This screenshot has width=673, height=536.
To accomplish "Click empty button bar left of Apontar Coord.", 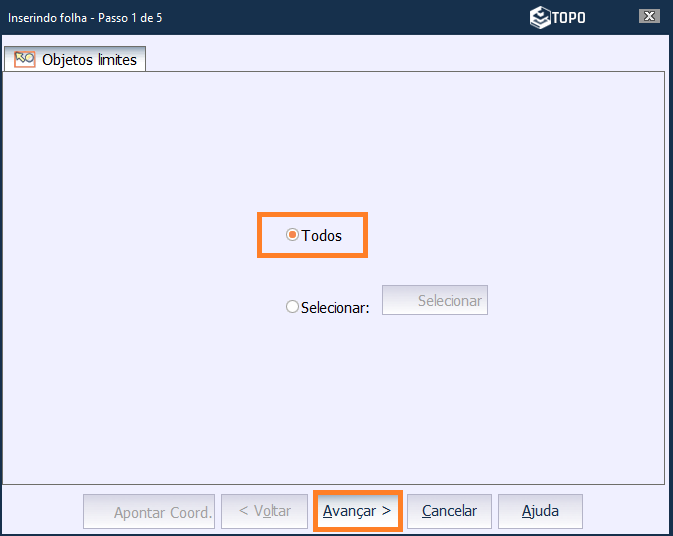I will (40, 511).
